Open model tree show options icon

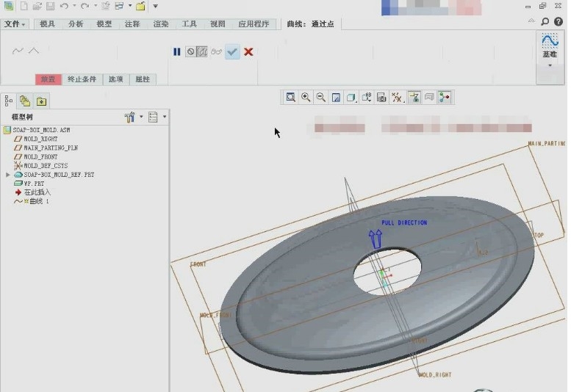[x=153, y=117]
